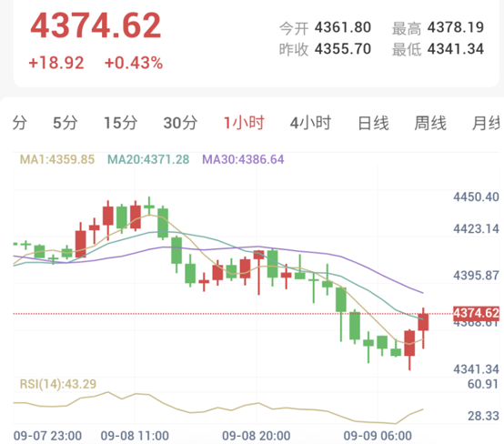The image size is (504, 444).
Task: Click the 最高 4378.19 high value
Action: tap(438, 27)
